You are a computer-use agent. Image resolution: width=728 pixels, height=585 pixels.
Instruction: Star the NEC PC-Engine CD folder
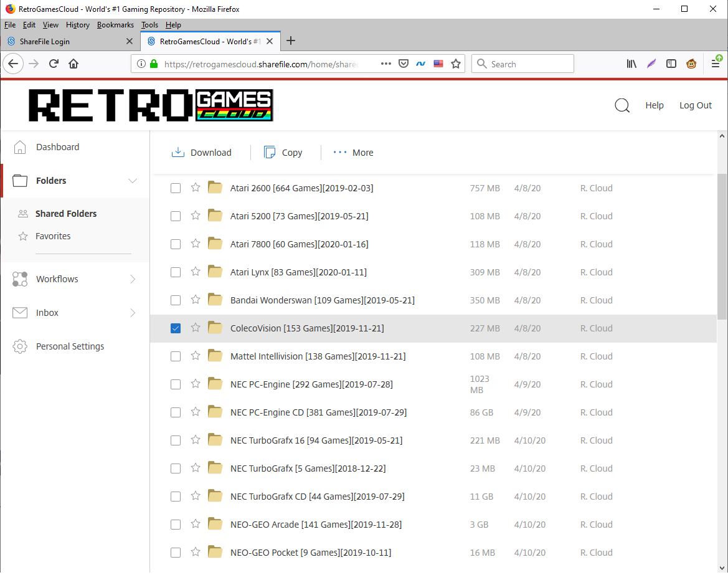(196, 412)
